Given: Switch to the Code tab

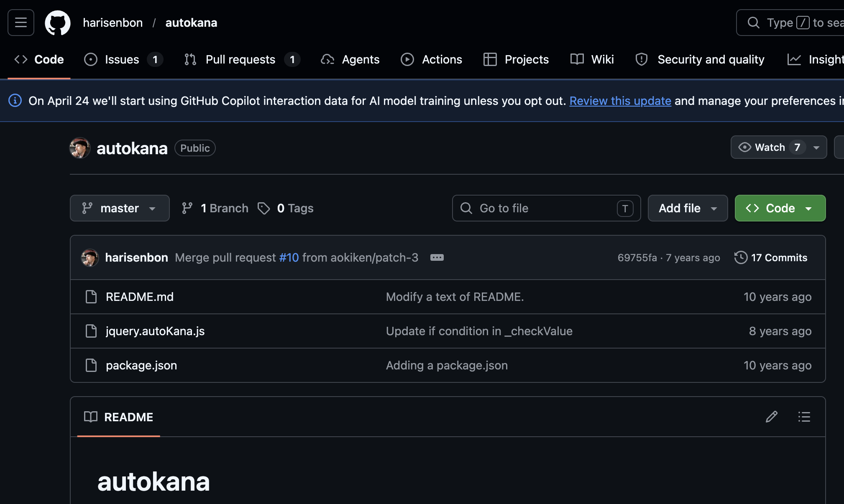Looking at the screenshot, I should pos(39,59).
